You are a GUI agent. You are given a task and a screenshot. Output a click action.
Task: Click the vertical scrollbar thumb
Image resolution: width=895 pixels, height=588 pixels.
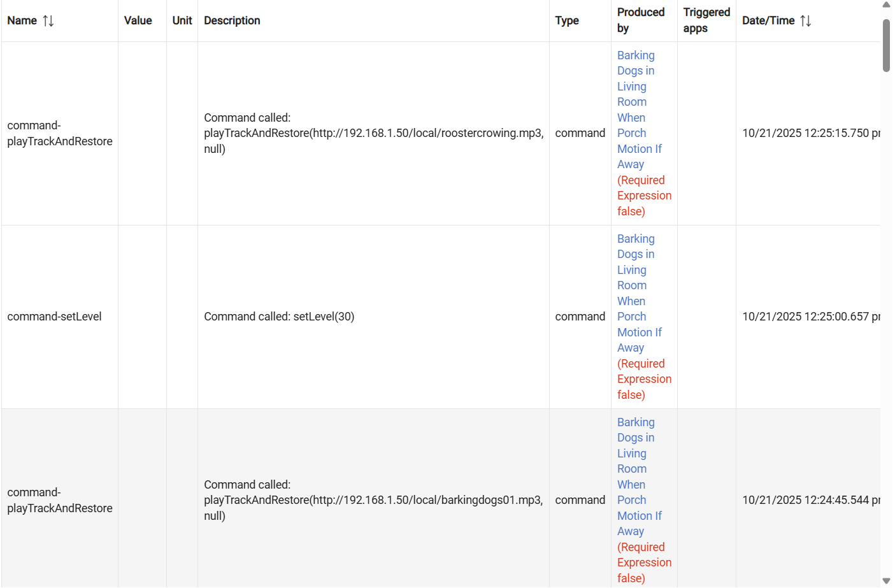pos(886,45)
